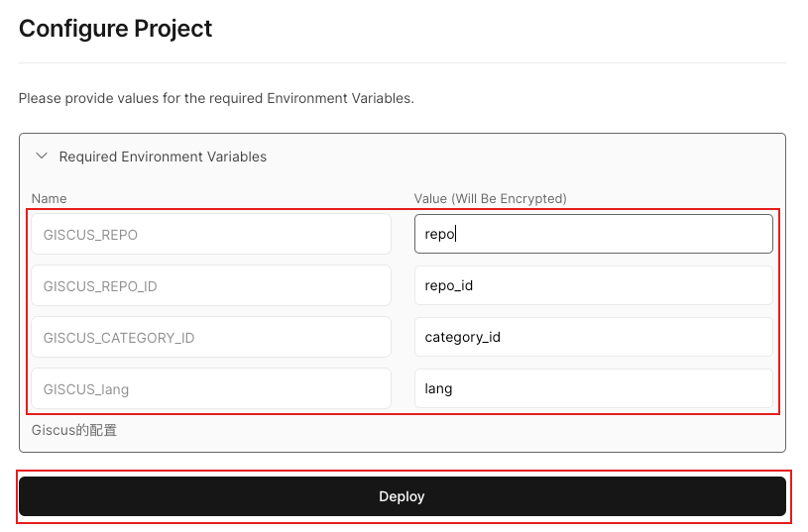The height and width of the screenshot is (532, 808).
Task: Click the "Value (Will Be Encrypted)" column label
Action: [490, 198]
